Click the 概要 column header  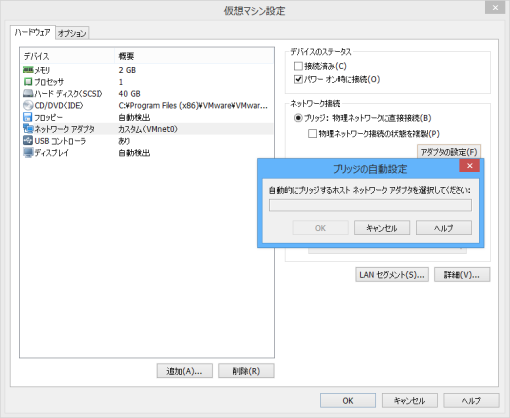[194, 56]
